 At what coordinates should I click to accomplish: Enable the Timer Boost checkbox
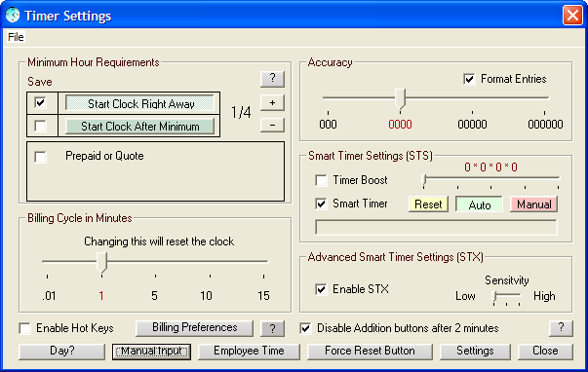coord(321,180)
